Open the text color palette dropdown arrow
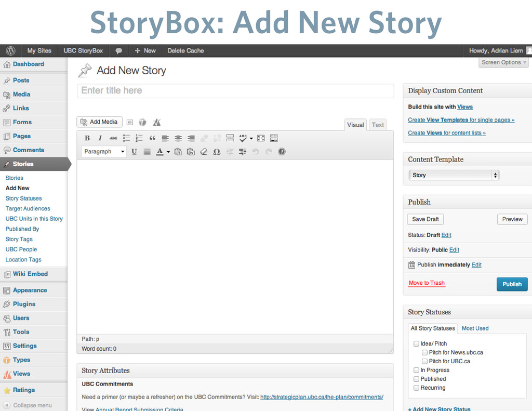The image size is (532, 411). (x=168, y=152)
